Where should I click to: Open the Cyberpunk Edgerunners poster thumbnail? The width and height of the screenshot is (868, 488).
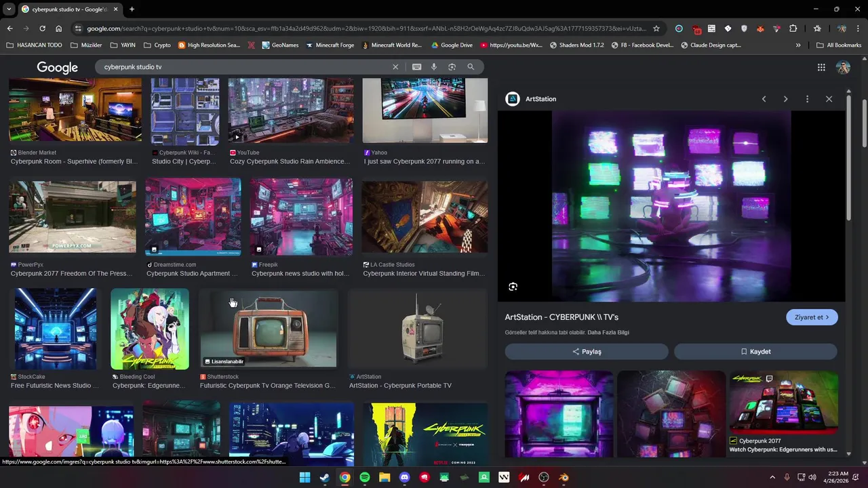[150, 329]
